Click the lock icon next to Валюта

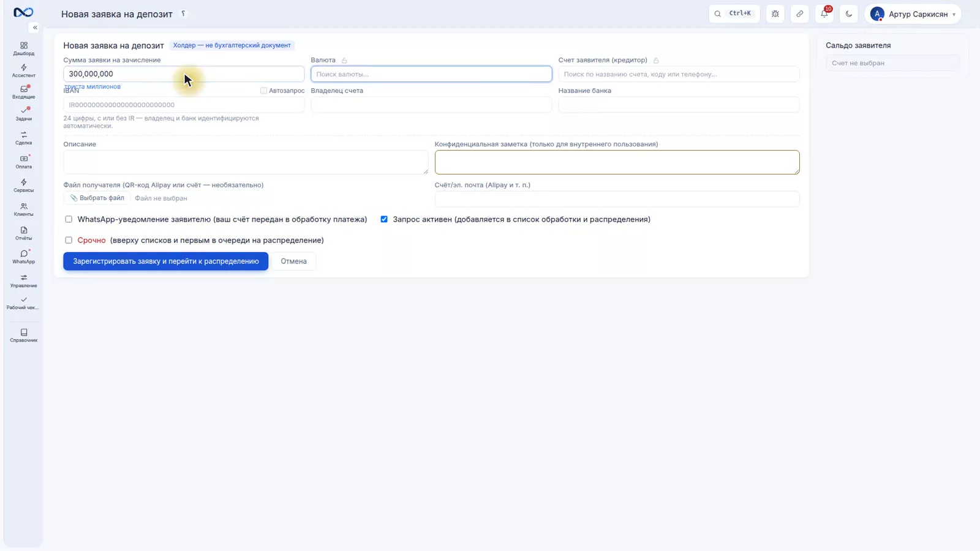pos(344,61)
